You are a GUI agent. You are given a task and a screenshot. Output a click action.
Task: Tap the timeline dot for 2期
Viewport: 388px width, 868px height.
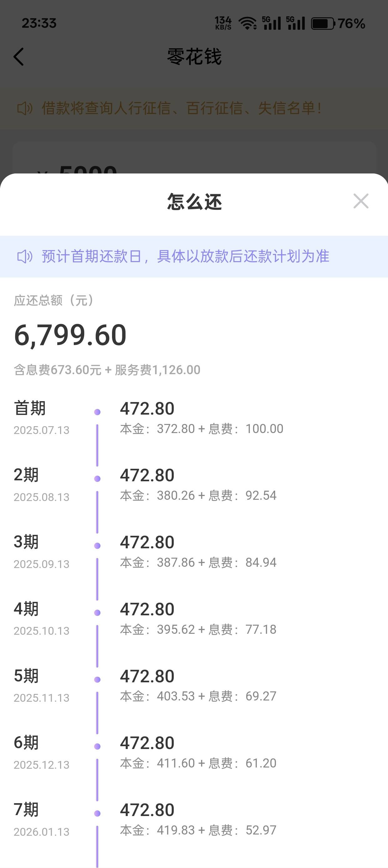pos(97,479)
